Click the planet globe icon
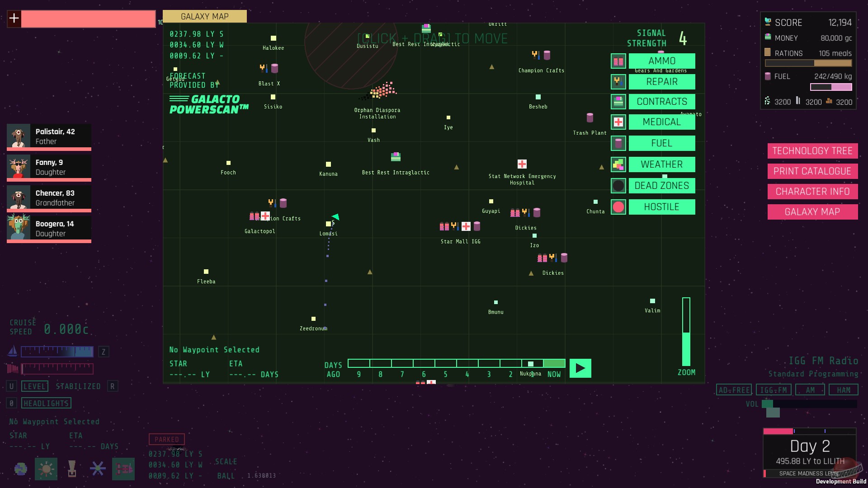 (x=20, y=469)
